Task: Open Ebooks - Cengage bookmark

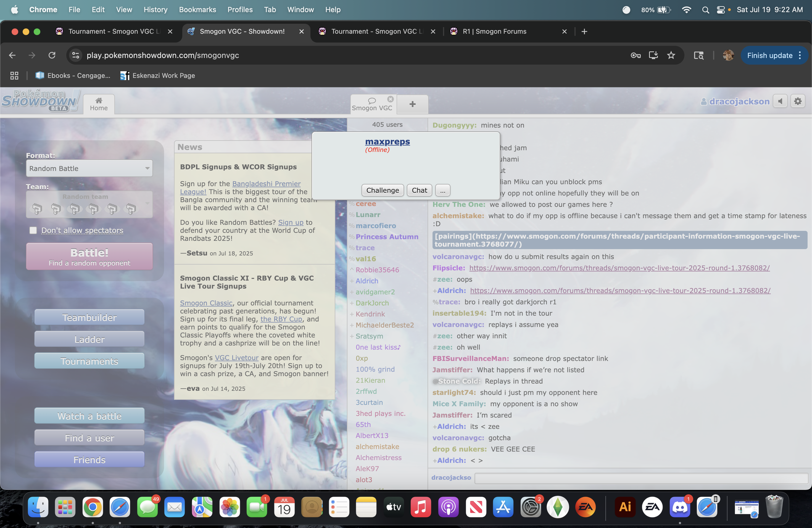Action: point(73,75)
